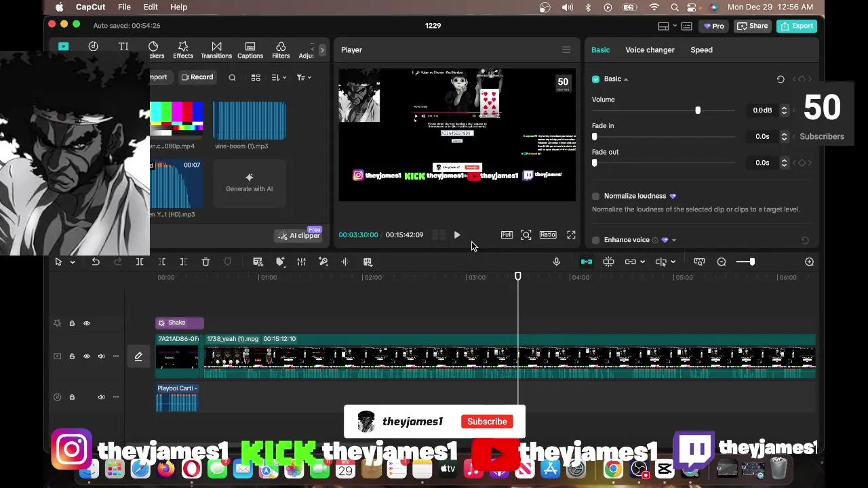Mute the Playboi Carti audio track
The width and height of the screenshot is (868, 488).
(x=101, y=397)
